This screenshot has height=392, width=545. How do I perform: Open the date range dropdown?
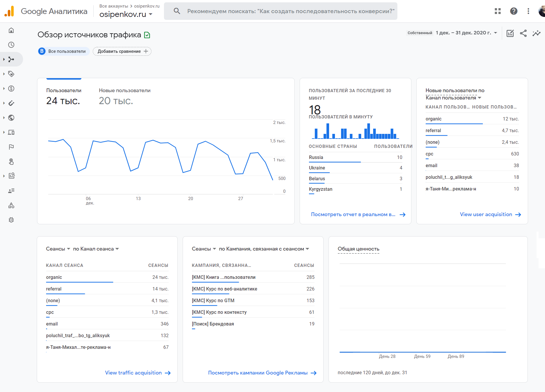click(x=466, y=33)
